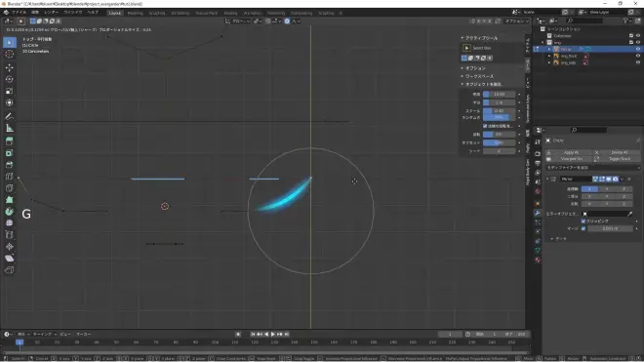The width and height of the screenshot is (644, 362).
Task: Select the Annotate pencil tool
Action: point(10,116)
